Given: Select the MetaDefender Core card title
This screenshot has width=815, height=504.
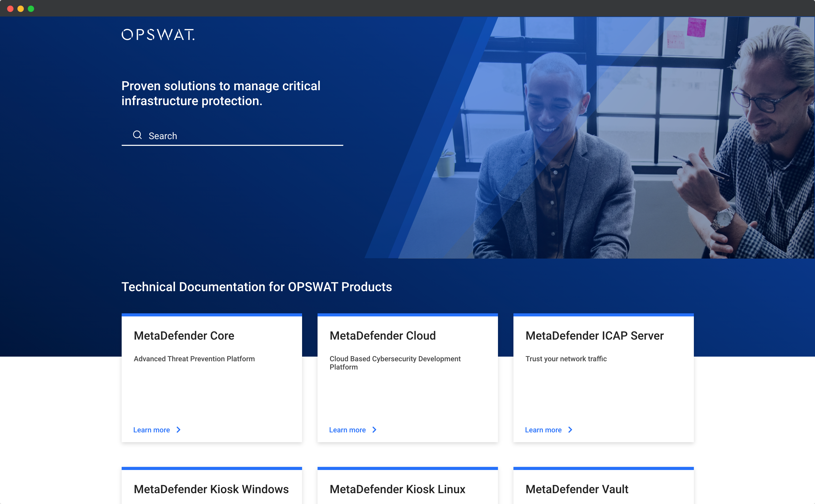Looking at the screenshot, I should [x=184, y=336].
